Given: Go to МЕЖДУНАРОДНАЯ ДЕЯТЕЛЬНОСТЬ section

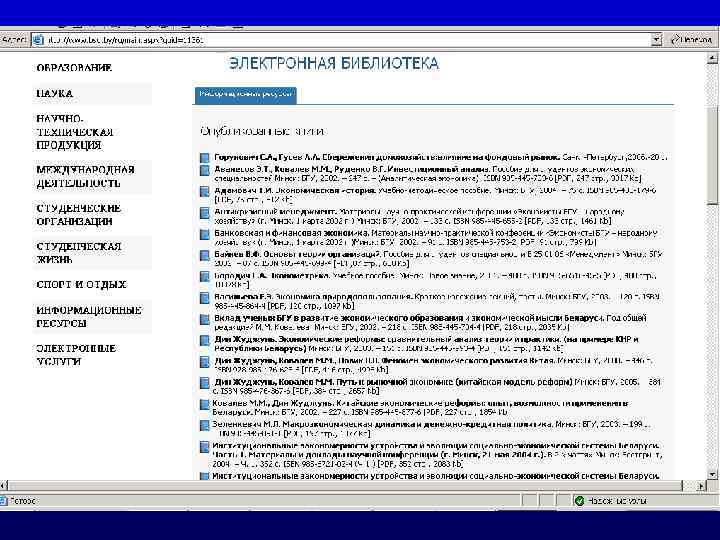Looking at the screenshot, I should (85, 176).
